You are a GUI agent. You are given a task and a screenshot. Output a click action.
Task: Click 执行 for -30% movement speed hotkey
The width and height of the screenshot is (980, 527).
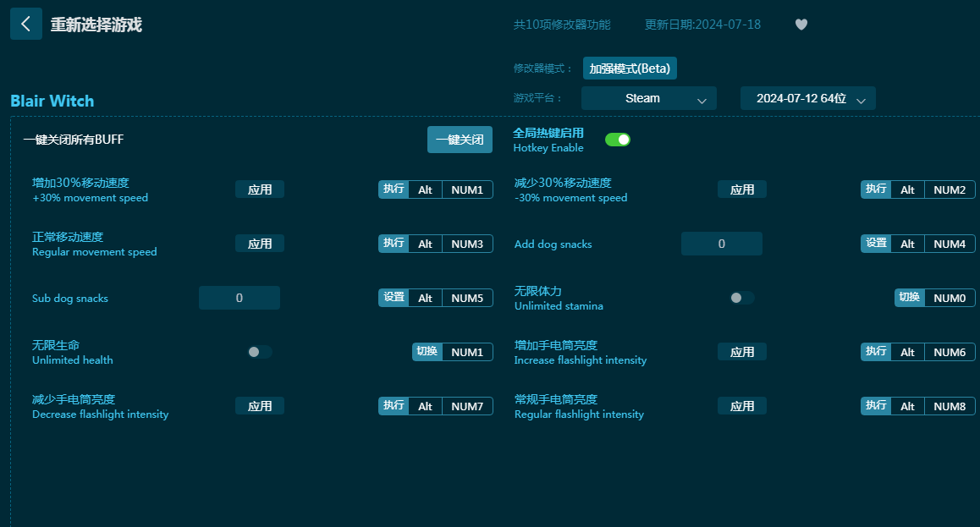pos(876,189)
